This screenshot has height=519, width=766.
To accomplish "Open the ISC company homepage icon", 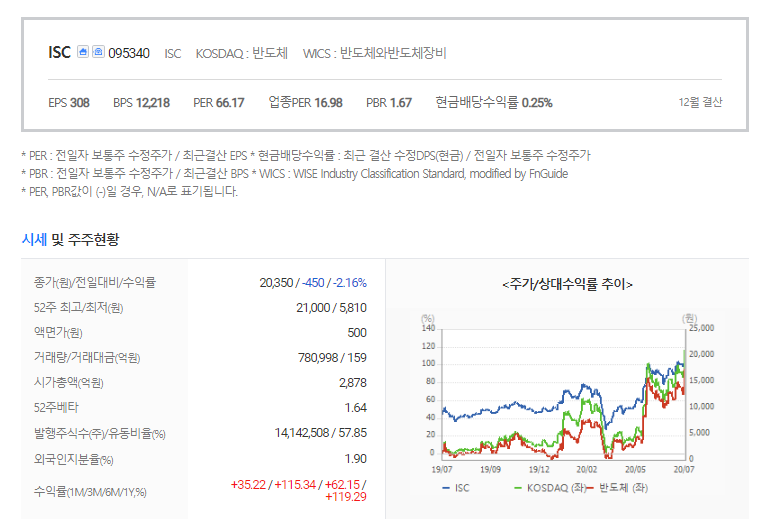I will [83, 52].
